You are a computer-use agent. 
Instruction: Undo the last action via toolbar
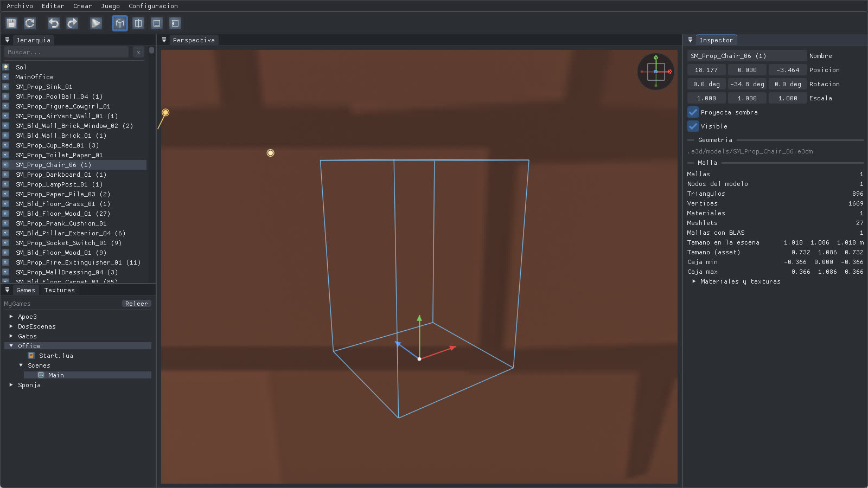54,23
